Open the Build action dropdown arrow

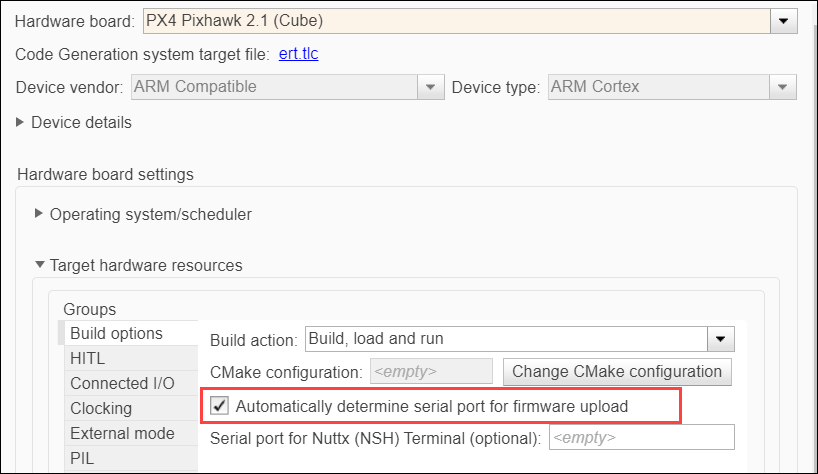[721, 339]
